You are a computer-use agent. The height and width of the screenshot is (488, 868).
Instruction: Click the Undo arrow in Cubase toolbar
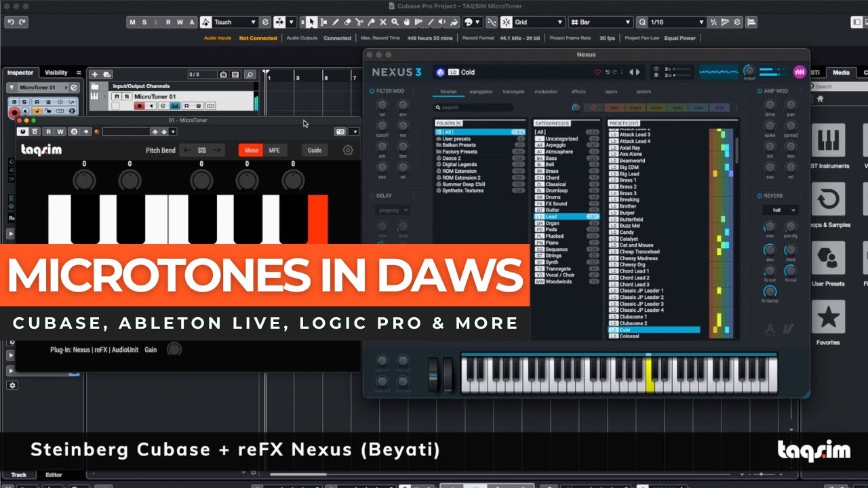(x=10, y=22)
